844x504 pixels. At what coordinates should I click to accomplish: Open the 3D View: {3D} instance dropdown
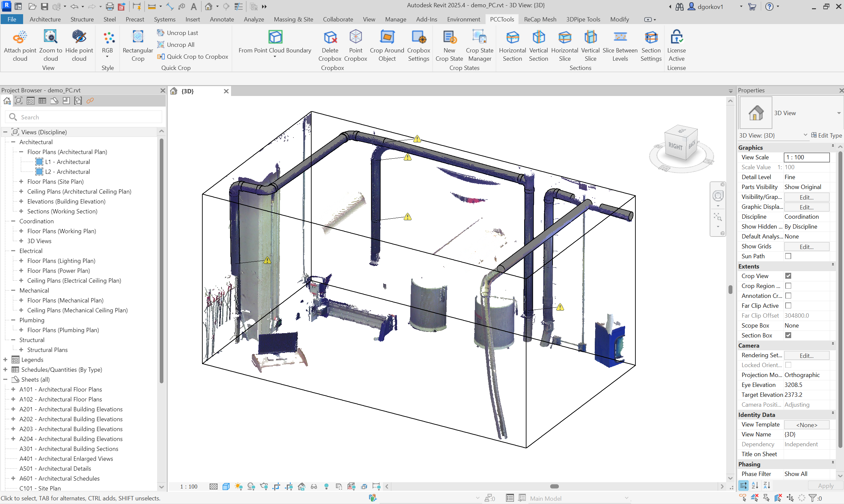coord(805,135)
